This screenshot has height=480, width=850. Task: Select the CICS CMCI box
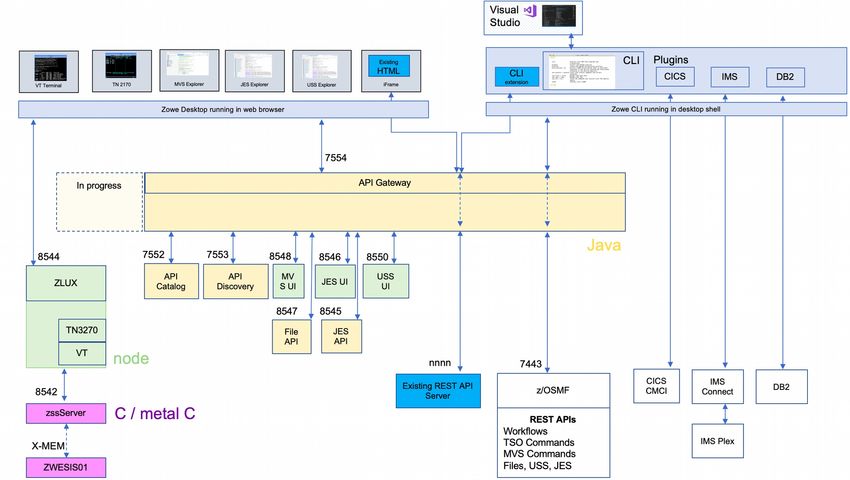(x=656, y=386)
